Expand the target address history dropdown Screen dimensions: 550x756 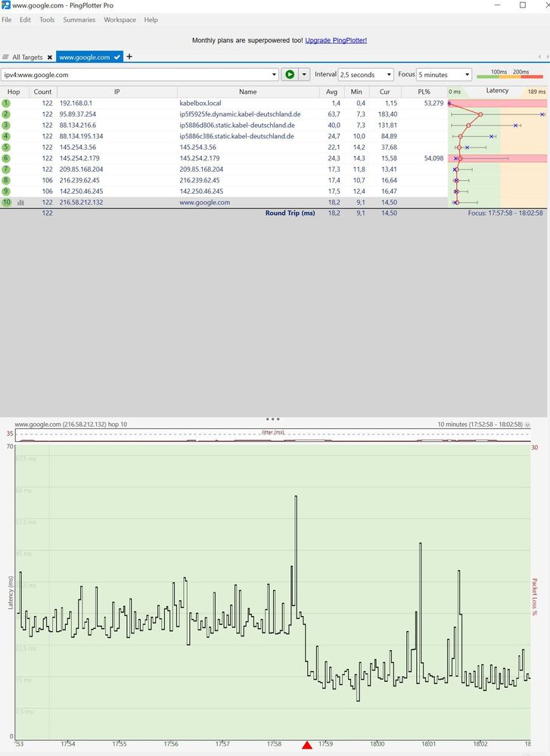(x=274, y=75)
